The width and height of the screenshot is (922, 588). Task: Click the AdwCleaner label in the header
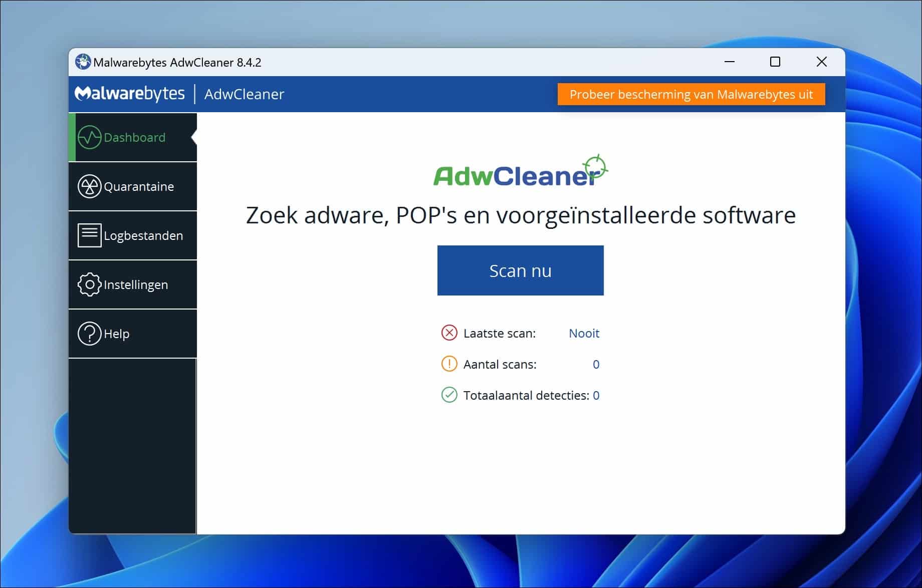tap(244, 94)
